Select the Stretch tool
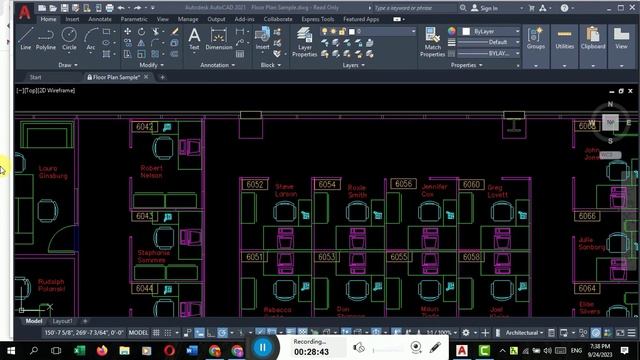Screen dimensions: 640x360 coord(127,54)
